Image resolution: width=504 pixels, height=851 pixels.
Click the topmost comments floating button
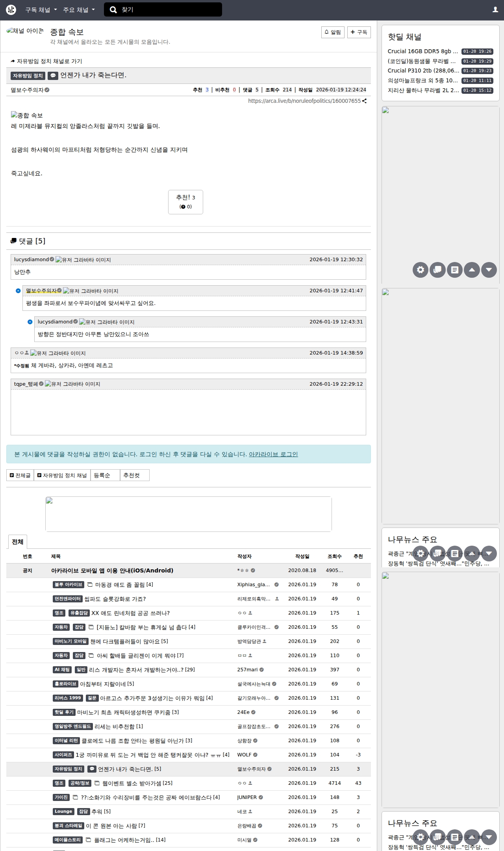(437, 270)
